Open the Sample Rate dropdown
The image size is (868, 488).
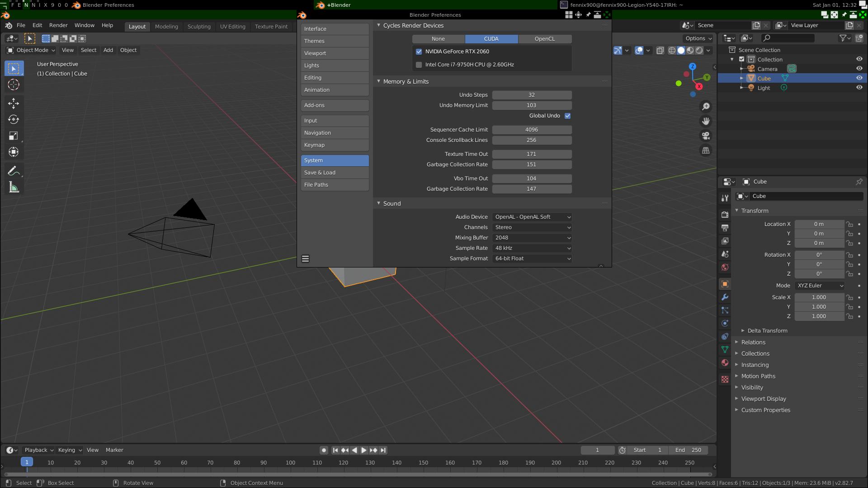click(532, 248)
